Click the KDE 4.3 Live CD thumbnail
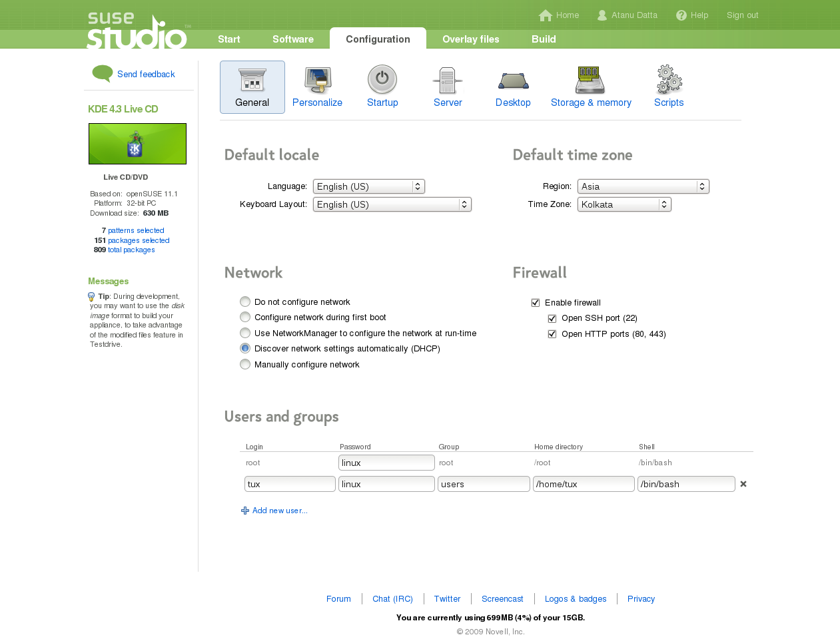The width and height of the screenshot is (840, 641). 137,144
